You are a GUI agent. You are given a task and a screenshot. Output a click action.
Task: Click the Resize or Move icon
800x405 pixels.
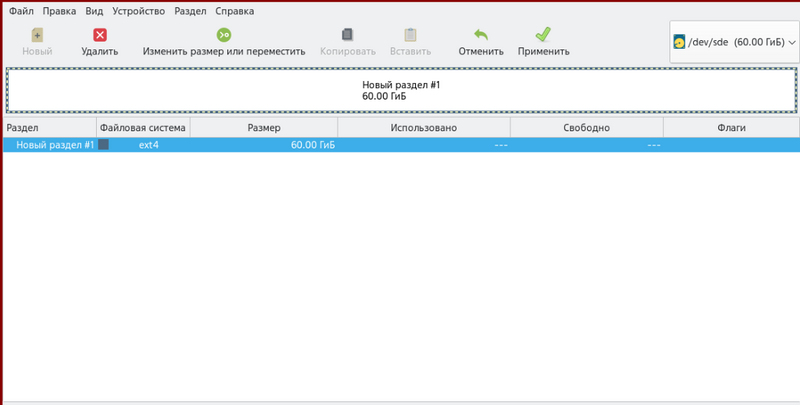click(223, 35)
